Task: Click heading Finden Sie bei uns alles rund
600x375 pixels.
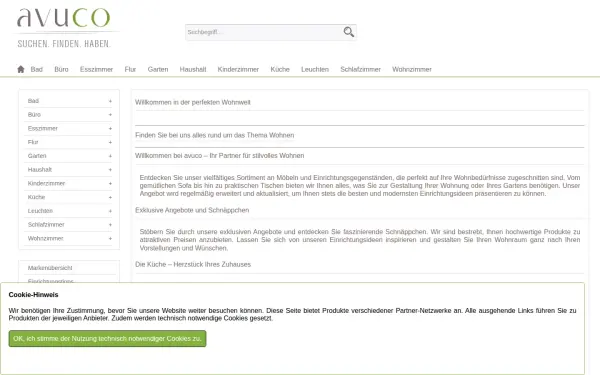Action: coord(214,135)
